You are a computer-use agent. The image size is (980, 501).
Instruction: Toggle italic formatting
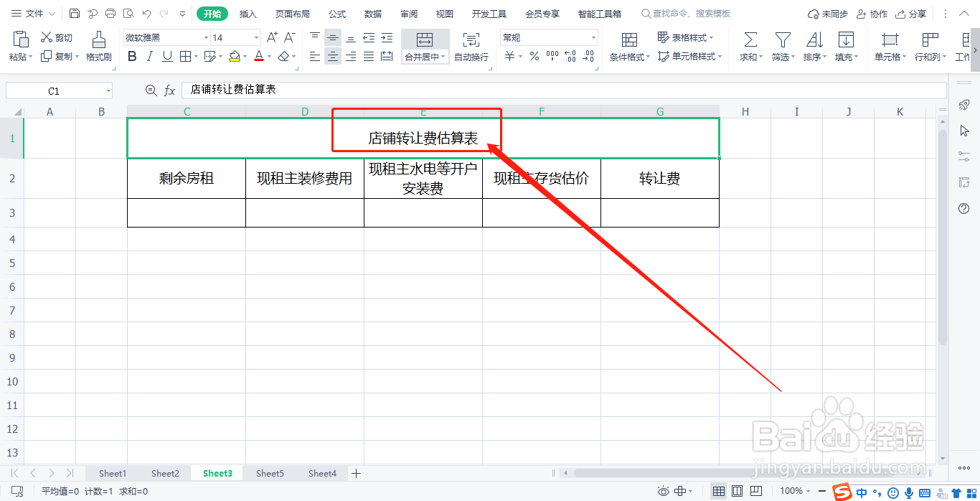tap(149, 56)
